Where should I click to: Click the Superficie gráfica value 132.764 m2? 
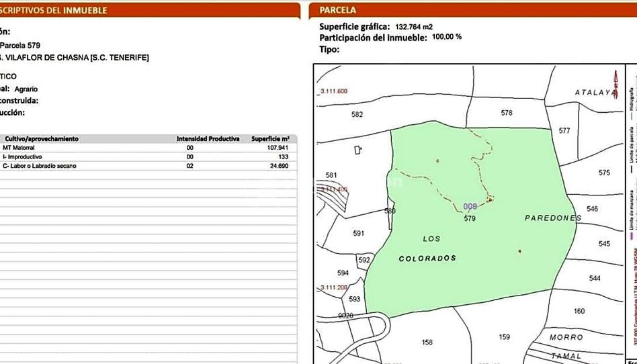click(414, 27)
